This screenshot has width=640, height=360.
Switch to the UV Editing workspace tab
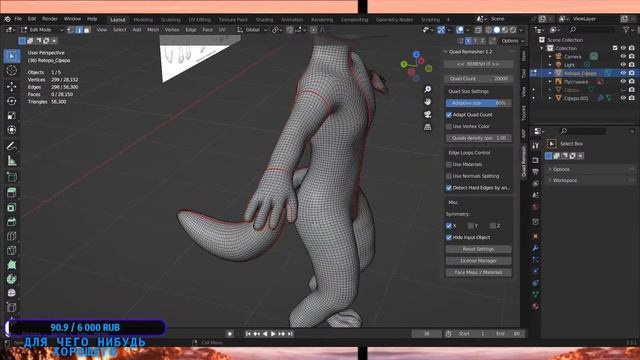coord(200,20)
